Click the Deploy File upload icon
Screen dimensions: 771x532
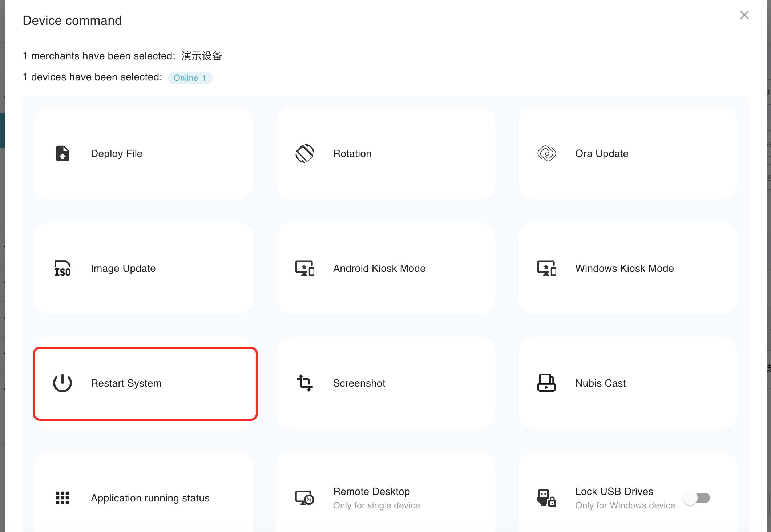click(x=62, y=153)
